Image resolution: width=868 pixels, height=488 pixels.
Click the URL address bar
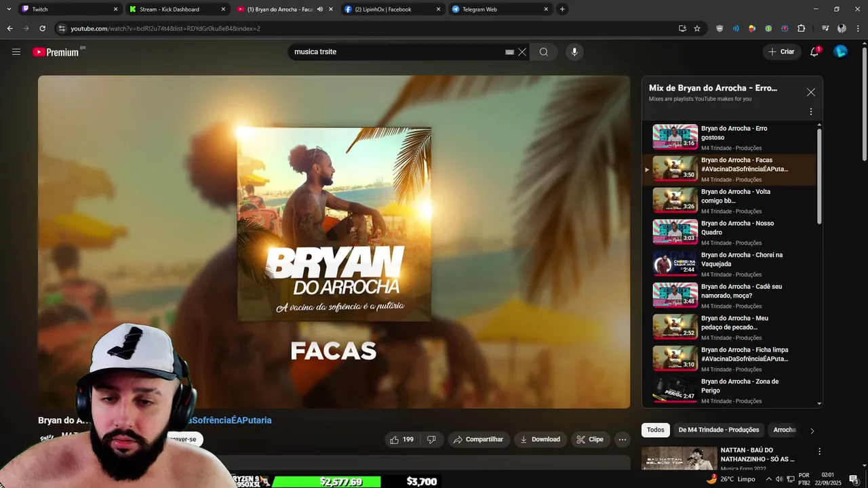coord(366,28)
